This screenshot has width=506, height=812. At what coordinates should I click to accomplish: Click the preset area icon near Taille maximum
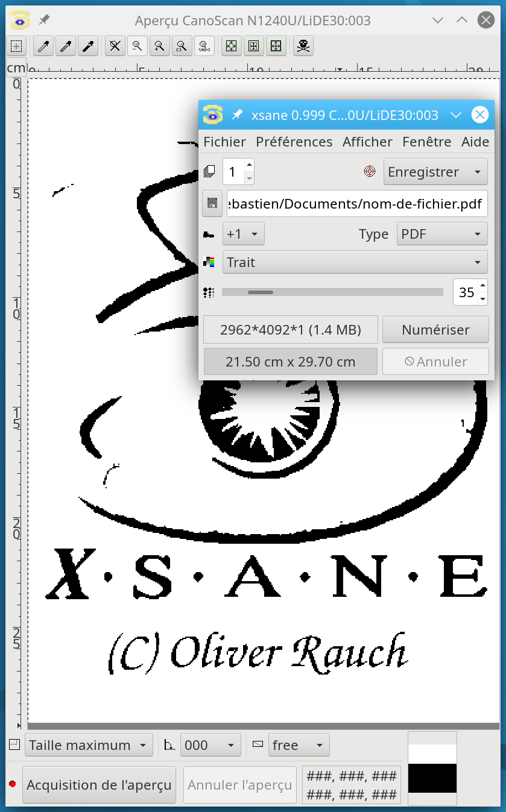[15, 744]
